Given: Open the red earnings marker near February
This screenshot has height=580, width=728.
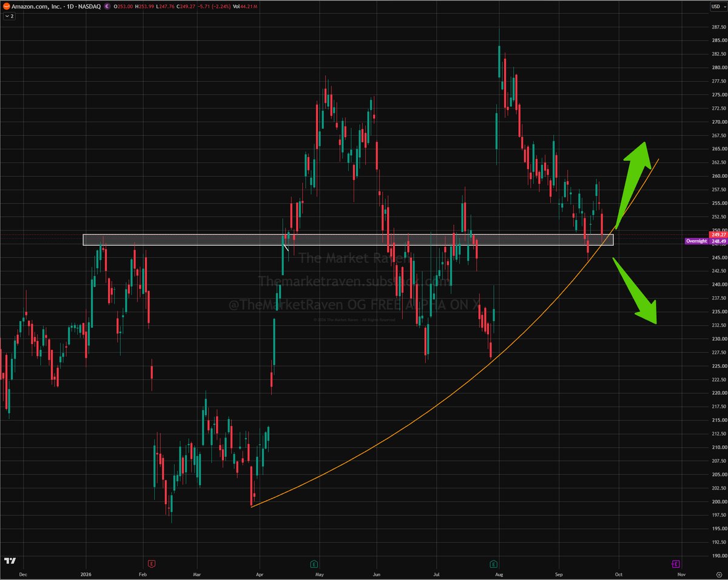Looking at the screenshot, I should tap(151, 564).
